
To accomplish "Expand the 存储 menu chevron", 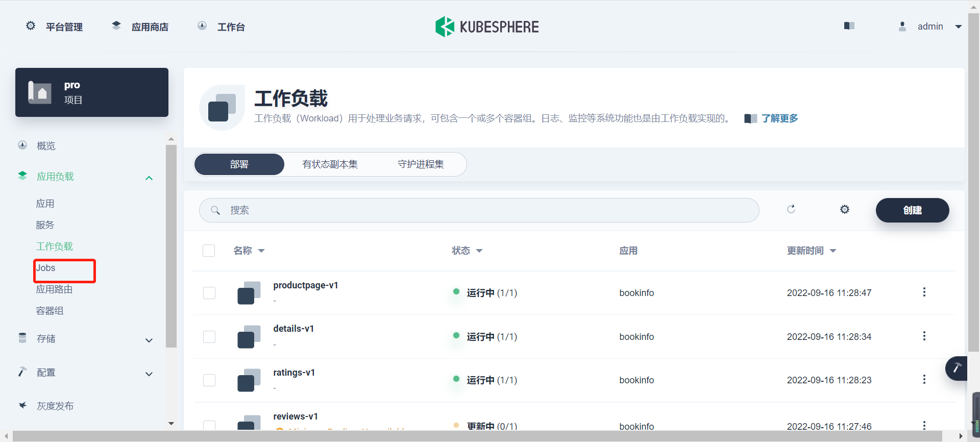I will 149,340.
